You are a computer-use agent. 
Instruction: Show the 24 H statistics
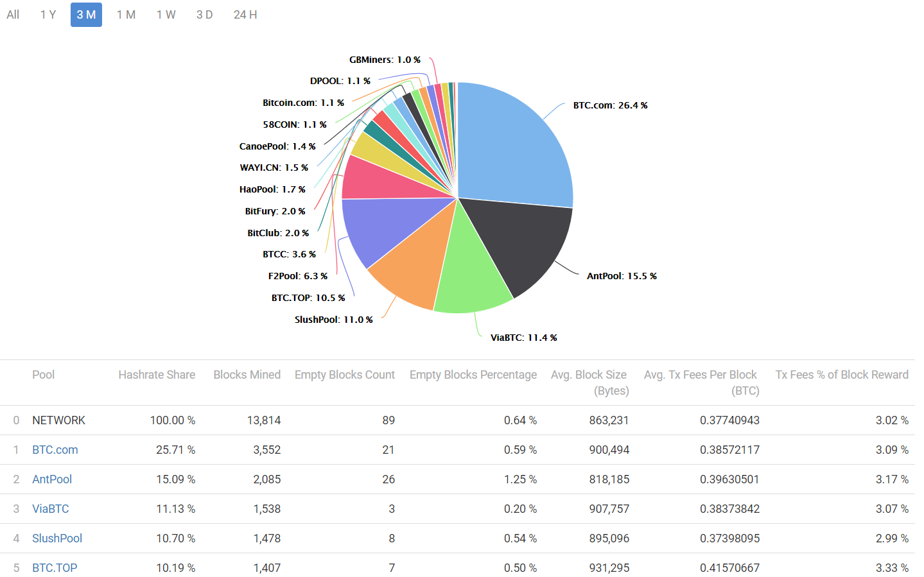tap(245, 15)
